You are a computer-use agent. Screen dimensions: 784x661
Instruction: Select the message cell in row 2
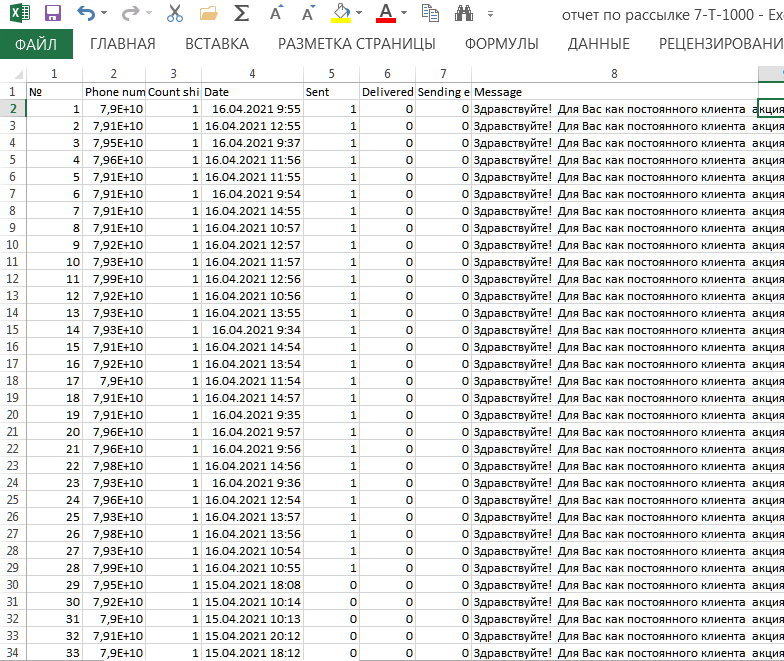pyautogui.click(x=614, y=109)
